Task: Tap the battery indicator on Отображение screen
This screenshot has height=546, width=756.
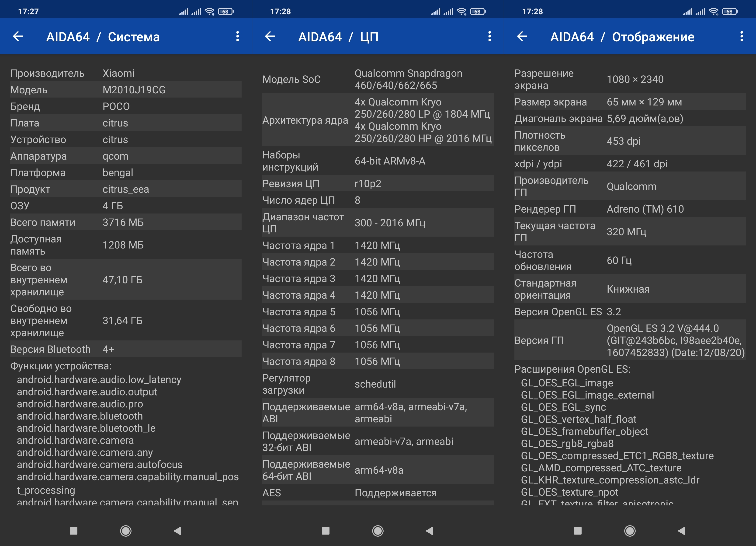Action: 730,12
